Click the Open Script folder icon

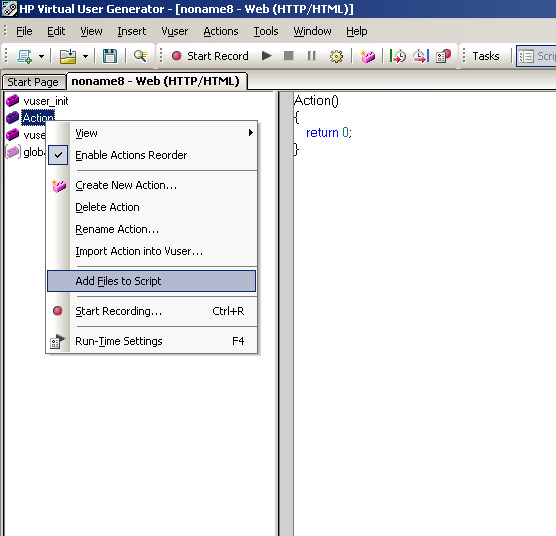pyautogui.click(x=68, y=56)
